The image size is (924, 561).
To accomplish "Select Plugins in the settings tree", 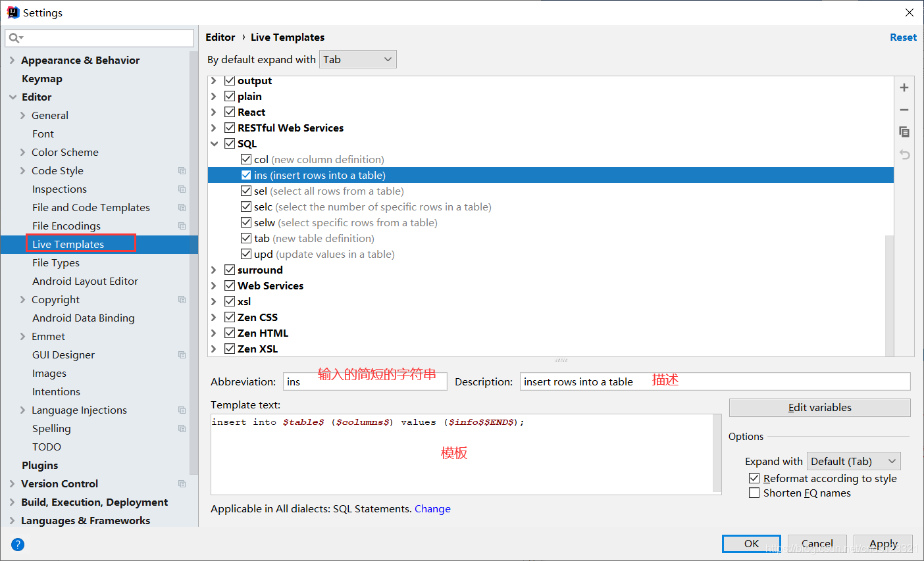I will [x=40, y=465].
